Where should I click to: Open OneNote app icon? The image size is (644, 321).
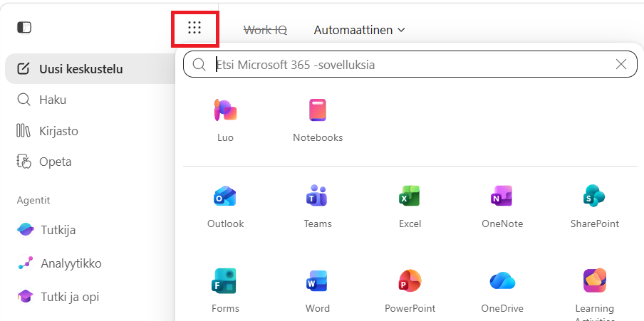tap(502, 196)
